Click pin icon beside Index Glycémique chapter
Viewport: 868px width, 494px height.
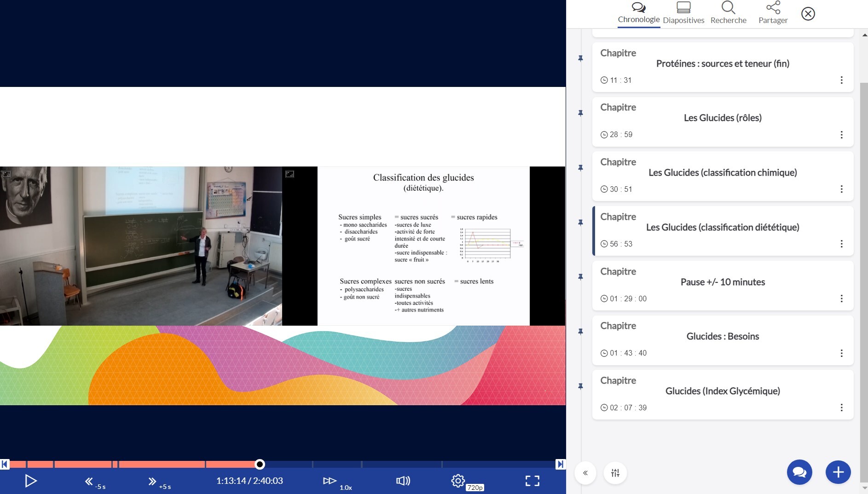(x=580, y=386)
